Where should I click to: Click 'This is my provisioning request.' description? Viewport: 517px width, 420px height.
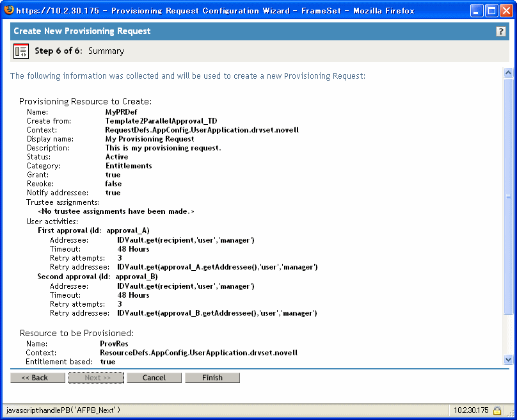click(x=163, y=148)
